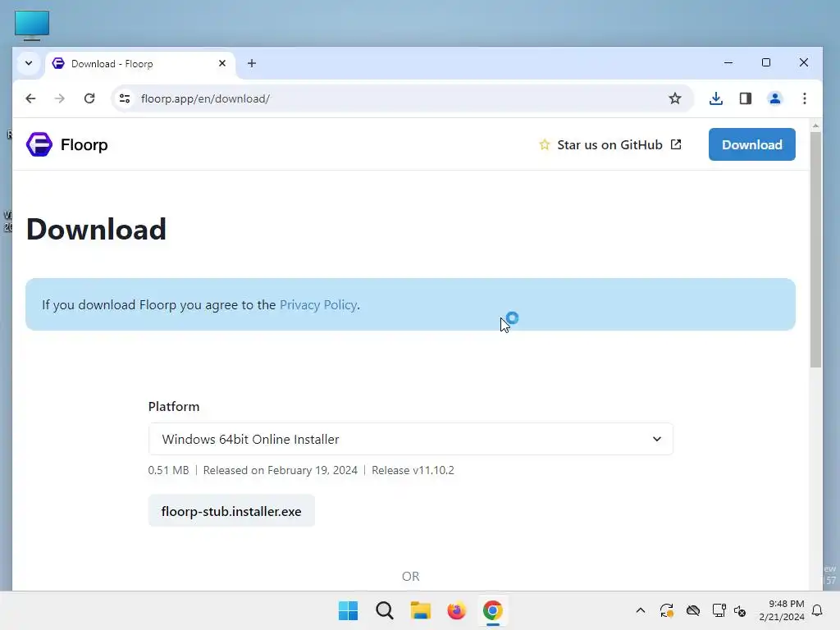Toggle the Chrome side panel
Image resolution: width=840 pixels, height=630 pixels.
tap(745, 98)
